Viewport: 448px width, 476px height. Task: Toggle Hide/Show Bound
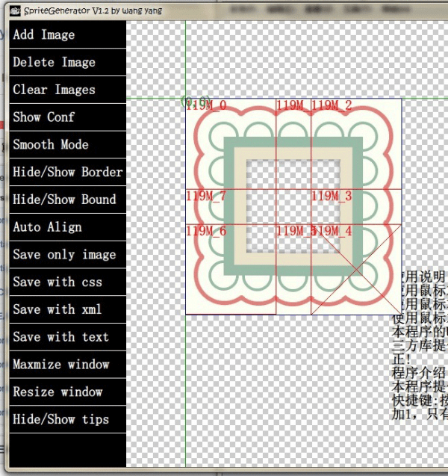coord(67,200)
